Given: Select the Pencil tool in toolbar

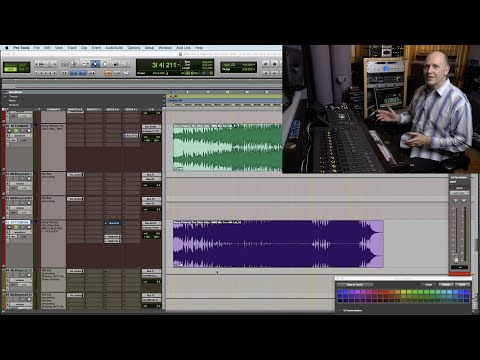Looking at the screenshot, I should click(125, 64).
